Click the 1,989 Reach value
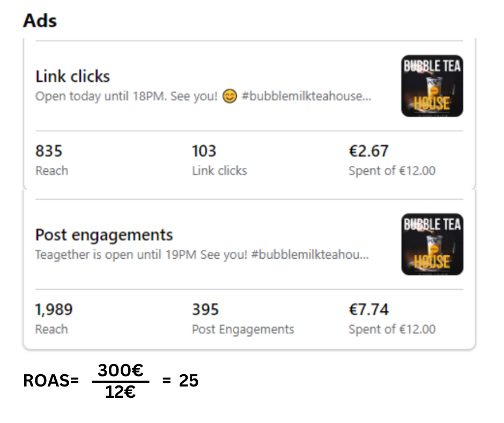 54,310
